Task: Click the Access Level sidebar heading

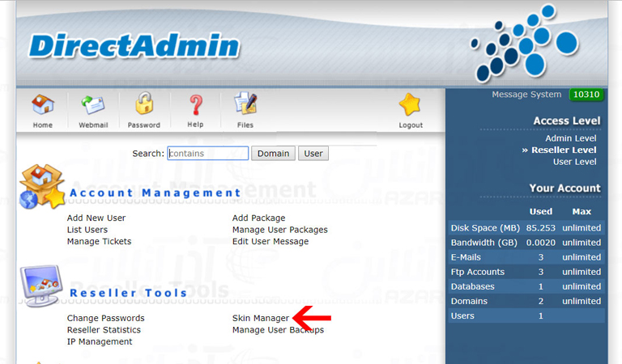Action: (567, 121)
